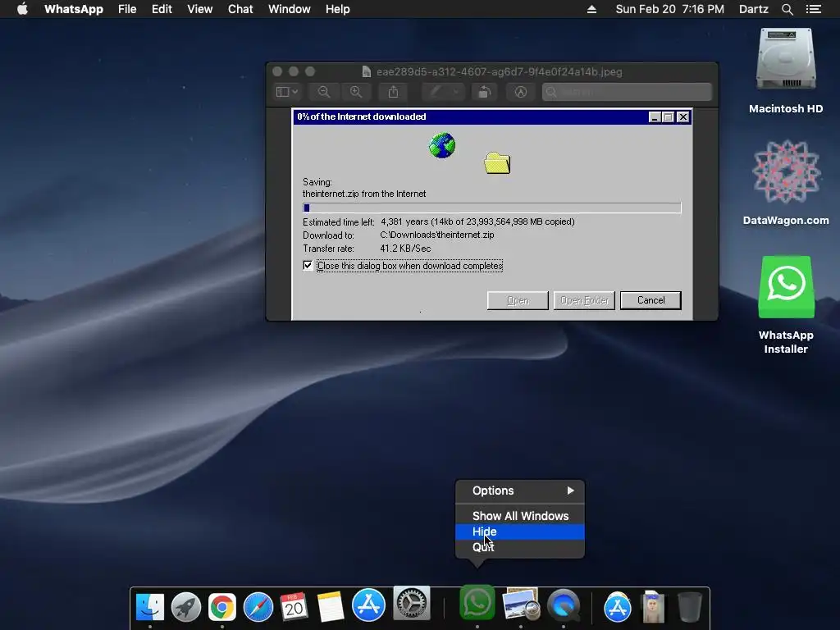This screenshot has width=840, height=630.
Task: Click the Zoom In magnifier in Preview toolbar
Action: 356,92
